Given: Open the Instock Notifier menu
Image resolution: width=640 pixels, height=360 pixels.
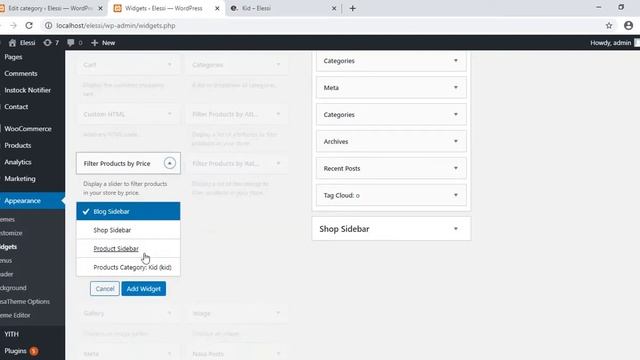Looking at the screenshot, I should 27,90.
